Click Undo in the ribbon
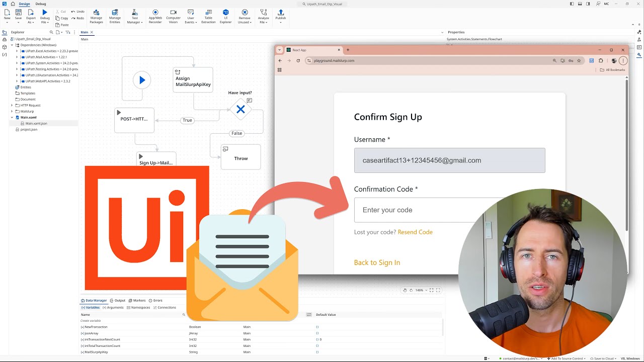This screenshot has height=362, width=644. [x=78, y=11]
